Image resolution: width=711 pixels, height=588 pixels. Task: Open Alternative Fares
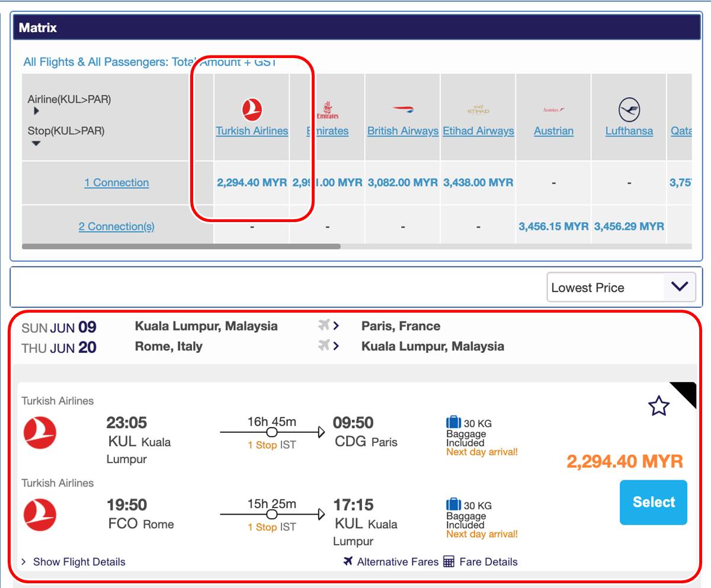pyautogui.click(x=398, y=562)
